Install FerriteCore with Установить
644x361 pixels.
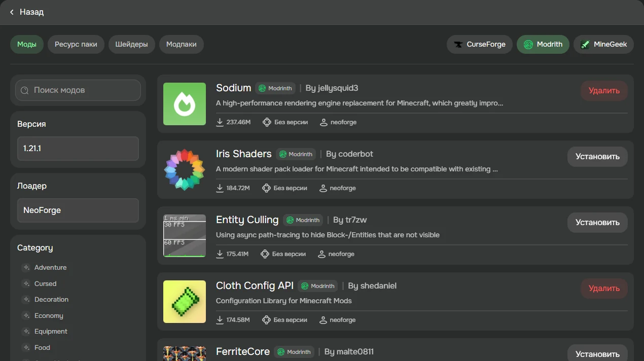pos(597,353)
